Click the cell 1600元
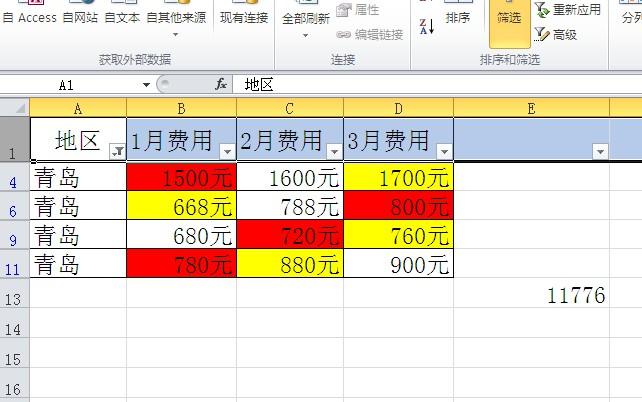Image resolution: width=642 pixels, height=402 pixels. pos(290,177)
